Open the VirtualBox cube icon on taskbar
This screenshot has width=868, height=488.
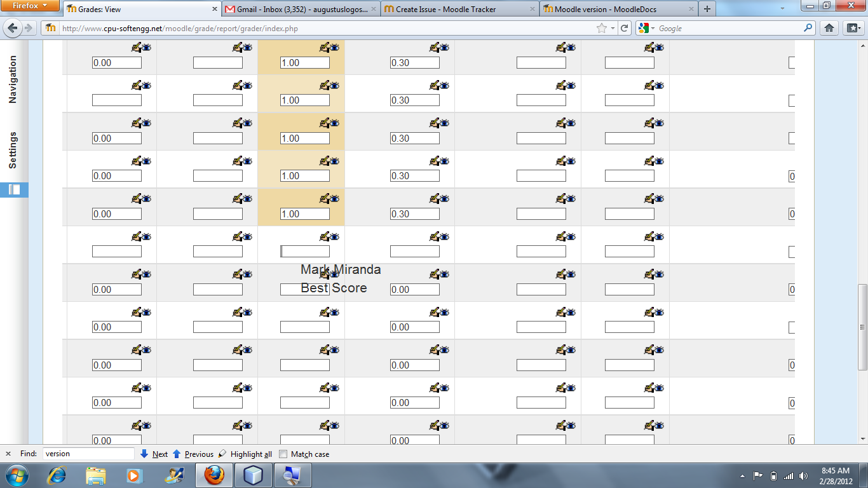click(253, 475)
